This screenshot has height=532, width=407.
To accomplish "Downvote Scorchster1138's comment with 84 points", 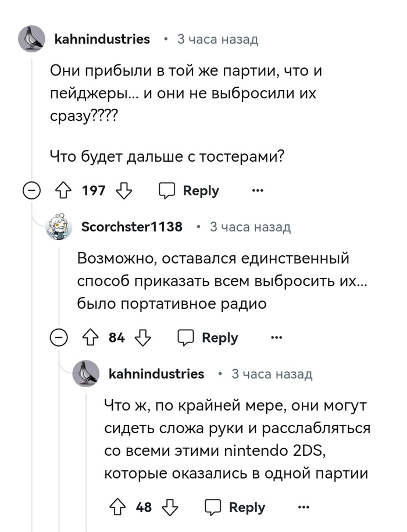I will (143, 338).
